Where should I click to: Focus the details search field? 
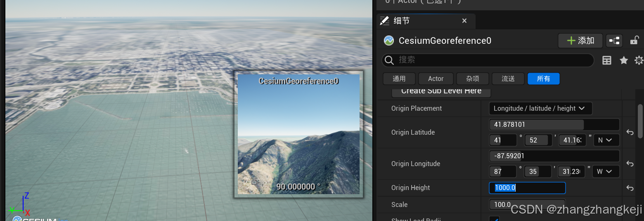point(488,60)
